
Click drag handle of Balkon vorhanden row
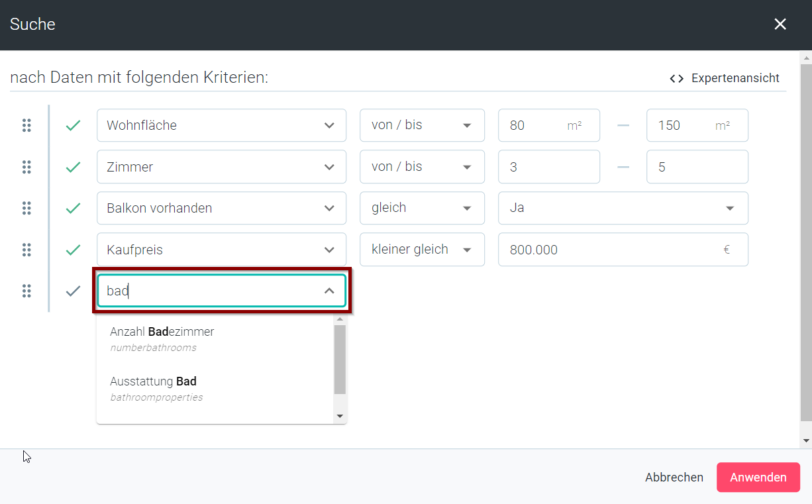[26, 208]
